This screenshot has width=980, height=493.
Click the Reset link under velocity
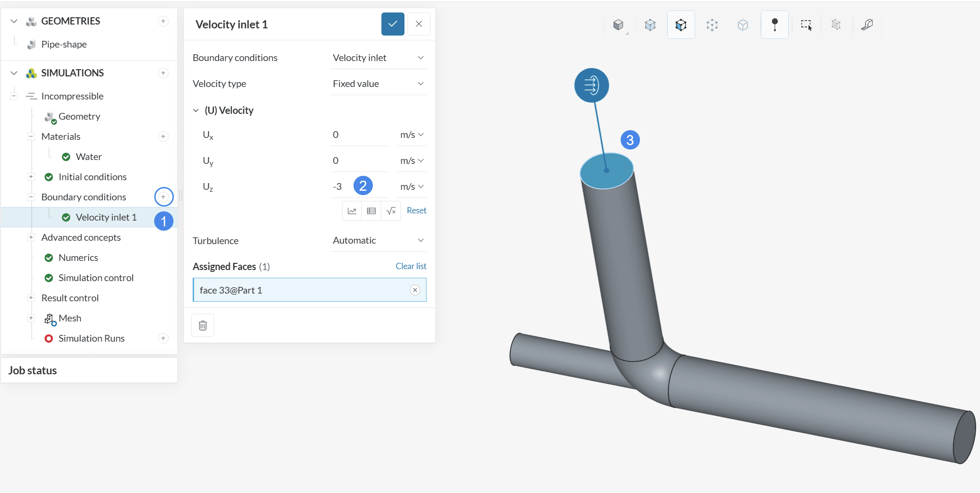tap(416, 210)
